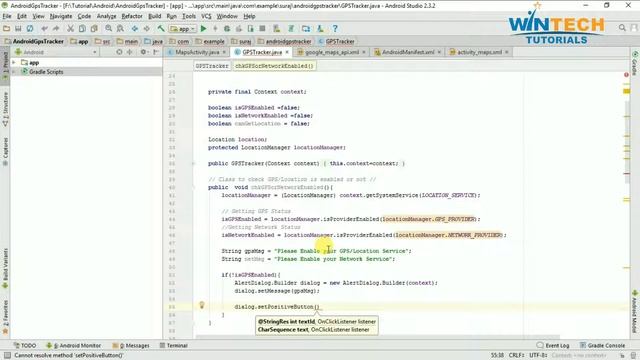Click the Cut scissors icon
This screenshot has height=360, width=640.
pos(71,29)
